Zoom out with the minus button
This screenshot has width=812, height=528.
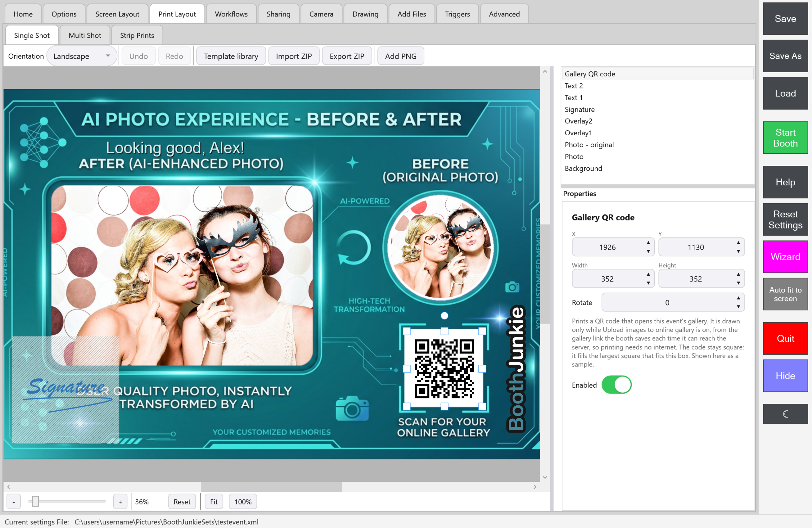pos(14,502)
